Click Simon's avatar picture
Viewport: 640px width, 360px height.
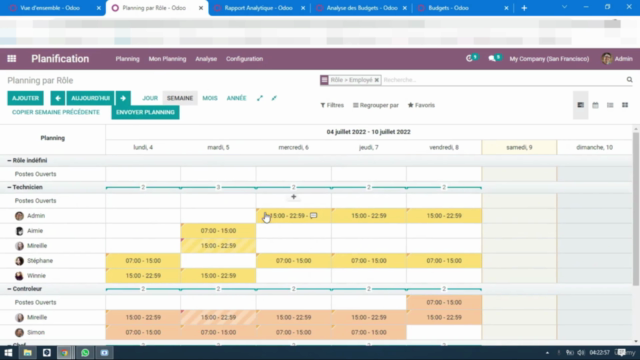click(19, 333)
